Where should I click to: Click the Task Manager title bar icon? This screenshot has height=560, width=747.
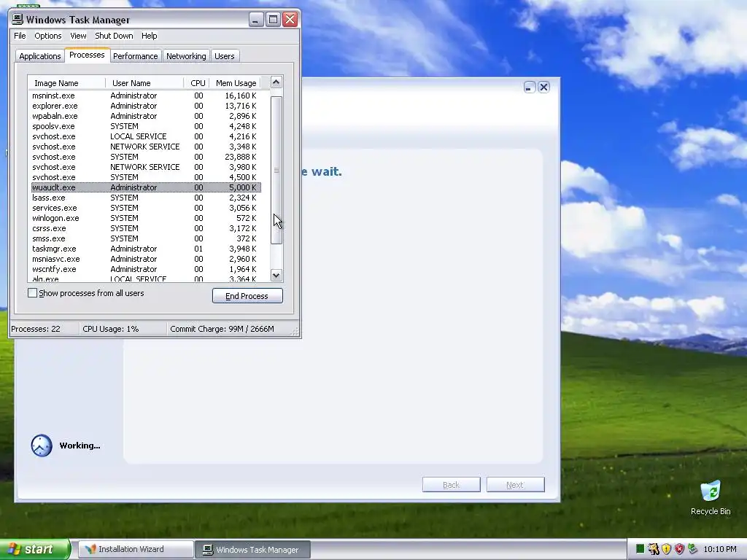click(18, 20)
